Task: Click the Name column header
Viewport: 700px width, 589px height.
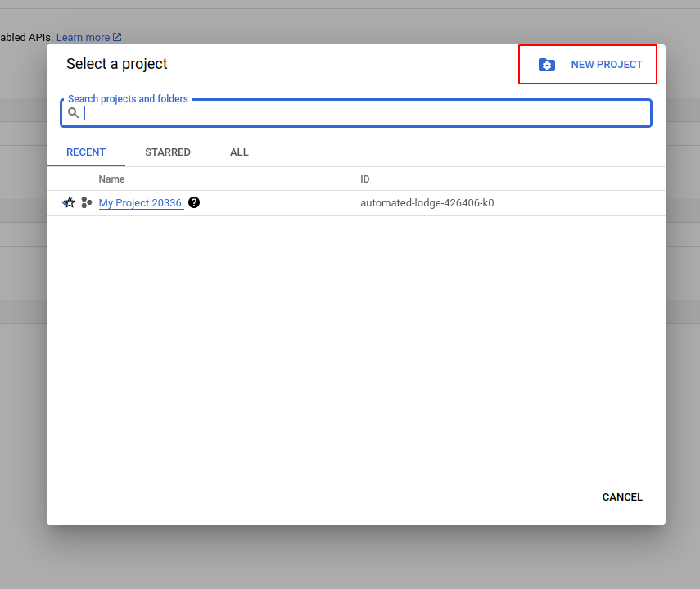Action: tap(111, 179)
